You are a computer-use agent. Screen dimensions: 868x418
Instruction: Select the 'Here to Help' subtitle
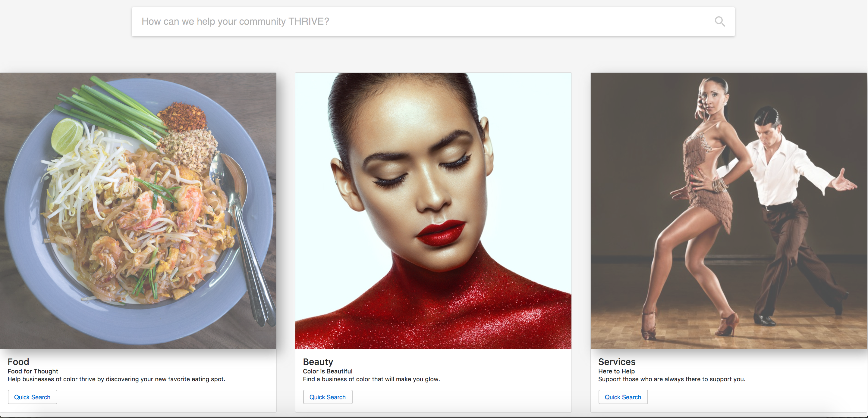coord(616,371)
